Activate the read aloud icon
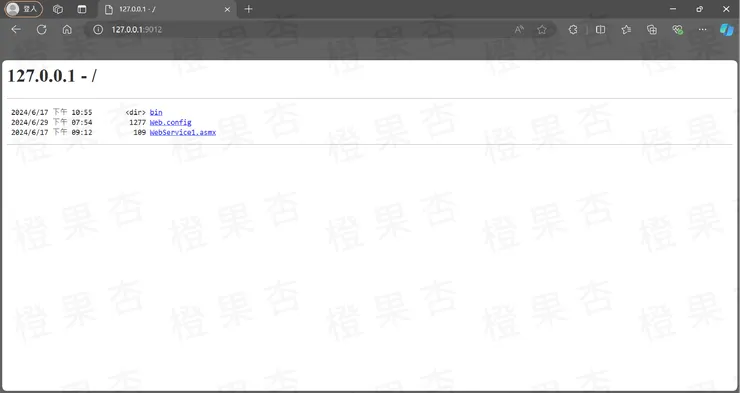This screenshot has height=393, width=740. click(519, 30)
